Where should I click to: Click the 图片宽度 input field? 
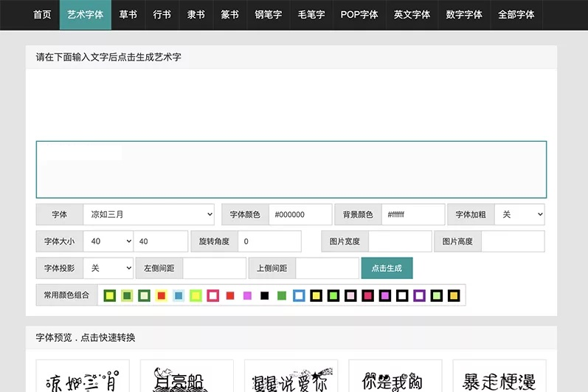(x=400, y=241)
